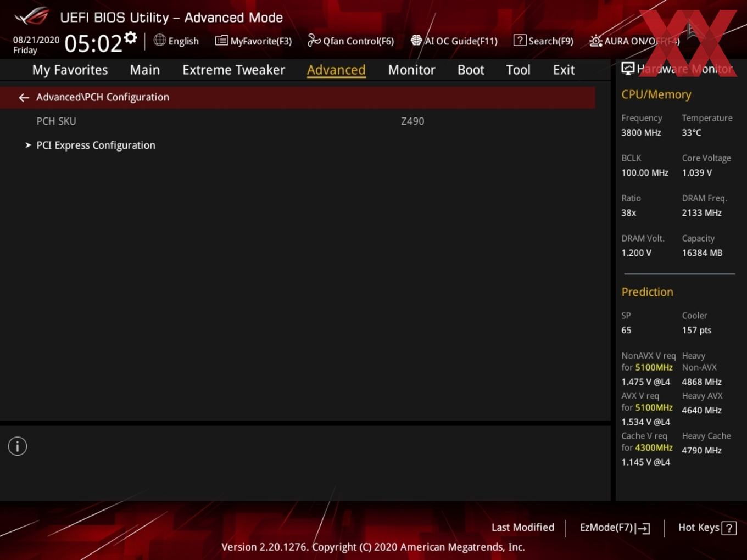747x560 pixels.
Task: Click the 100.00 MHz BCLK value
Action: (x=645, y=172)
